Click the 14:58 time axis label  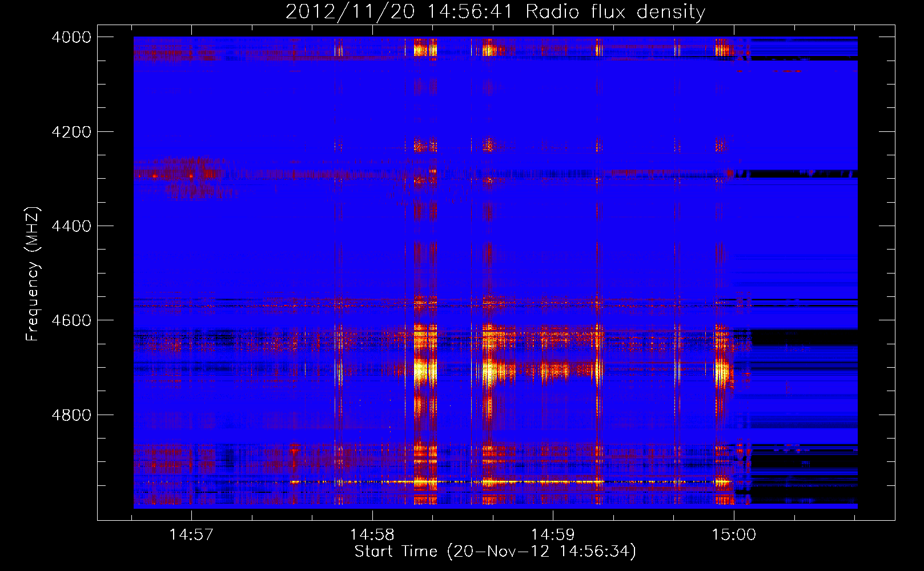coord(372,535)
